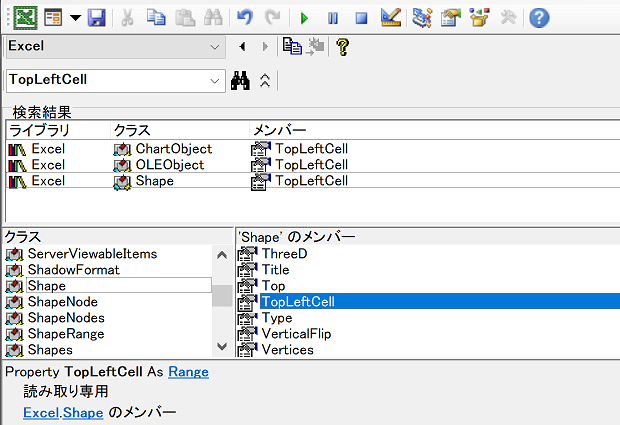The width and height of the screenshot is (620, 425).
Task: Sort by クラス column header
Action: tap(180, 130)
